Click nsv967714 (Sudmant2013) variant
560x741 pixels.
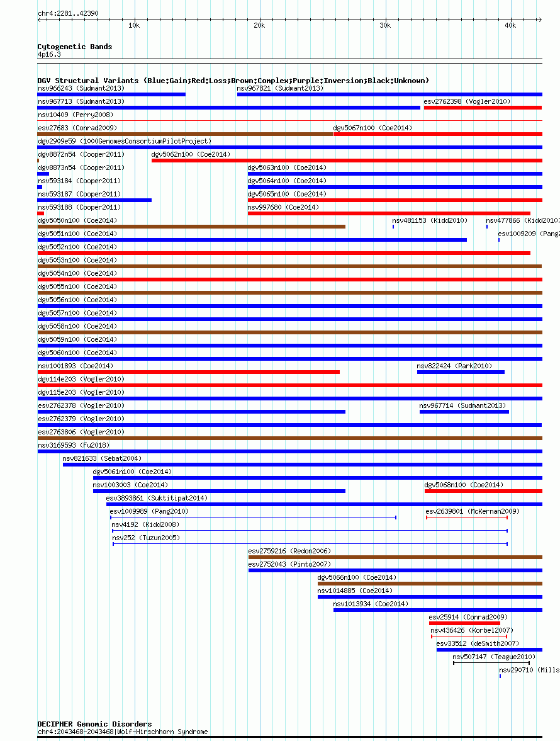[464, 412]
